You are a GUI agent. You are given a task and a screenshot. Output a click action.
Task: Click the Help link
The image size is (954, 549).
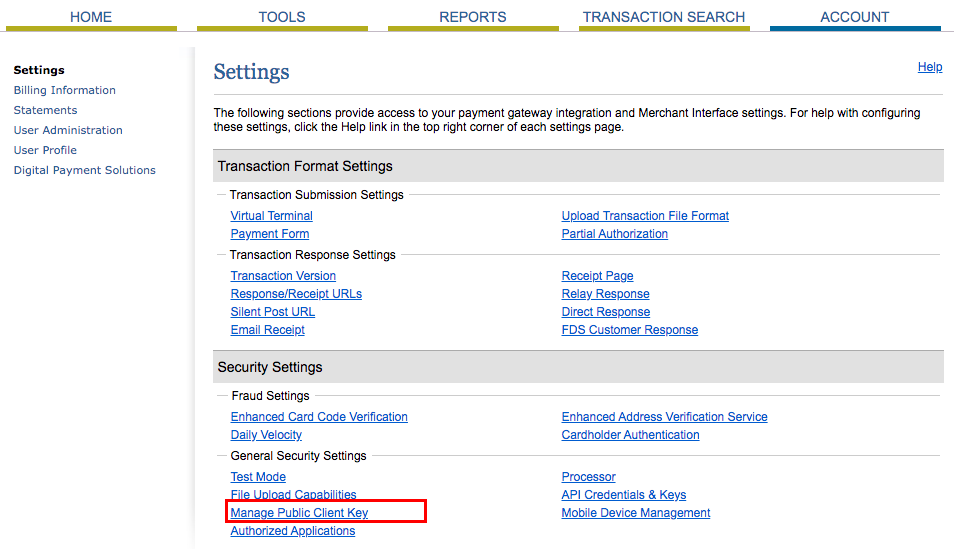pyautogui.click(x=930, y=67)
